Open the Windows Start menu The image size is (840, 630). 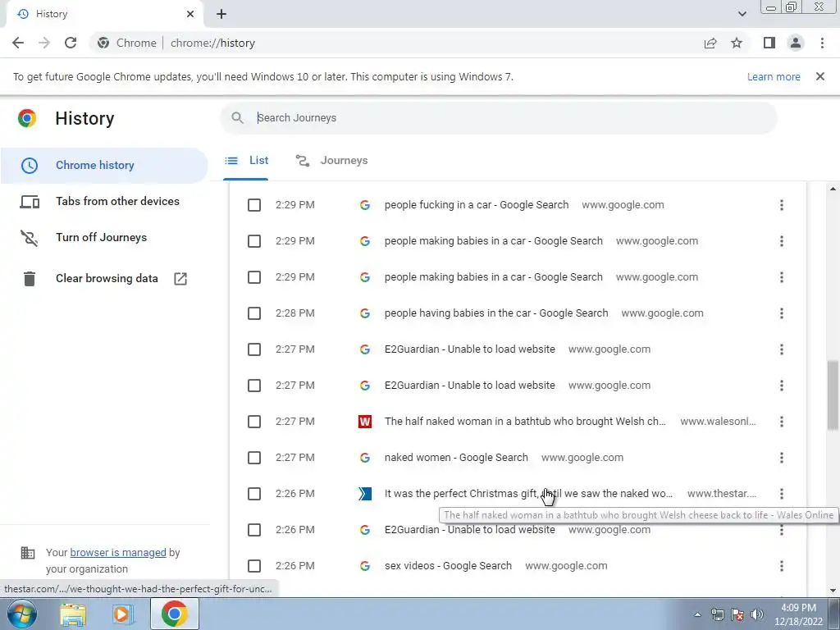[x=21, y=614]
